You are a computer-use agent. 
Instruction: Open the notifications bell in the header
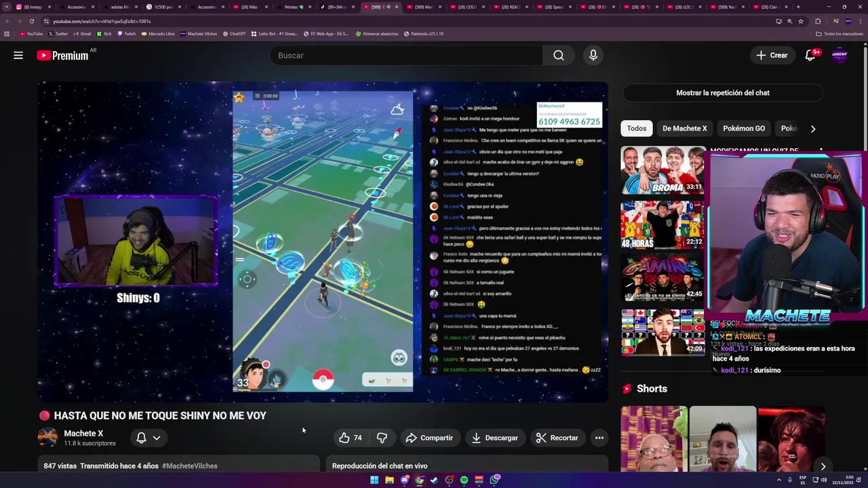tap(810, 56)
